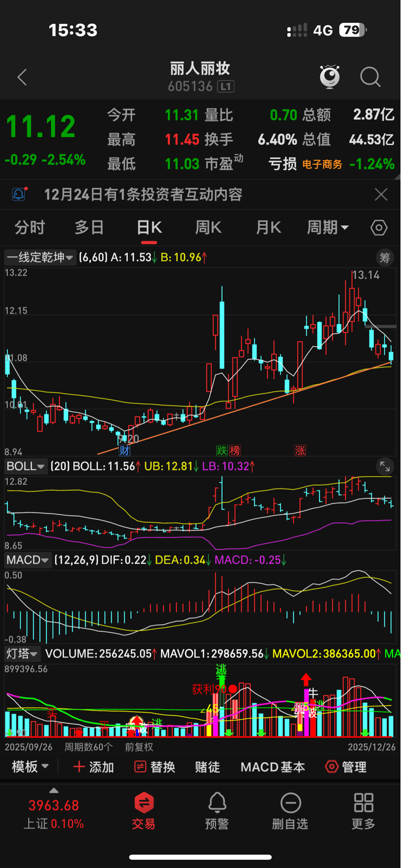The height and width of the screenshot is (868, 401).
Task: Open 一线定乾坤 indicator dropdown
Action: coord(40,258)
